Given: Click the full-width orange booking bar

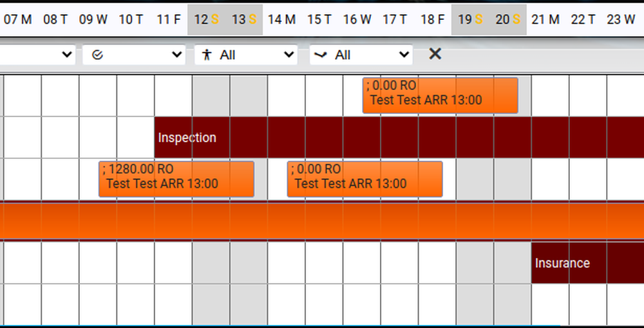Looking at the screenshot, I should (322, 221).
